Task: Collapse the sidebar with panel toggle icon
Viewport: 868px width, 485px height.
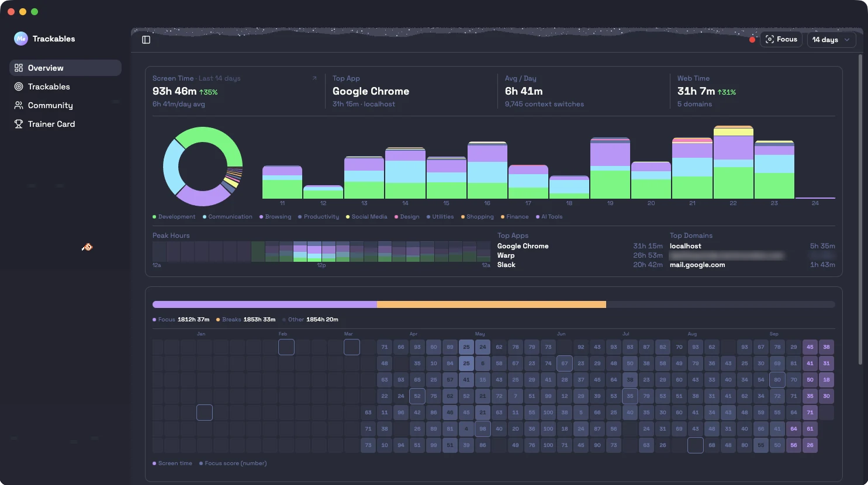Action: 146,40
